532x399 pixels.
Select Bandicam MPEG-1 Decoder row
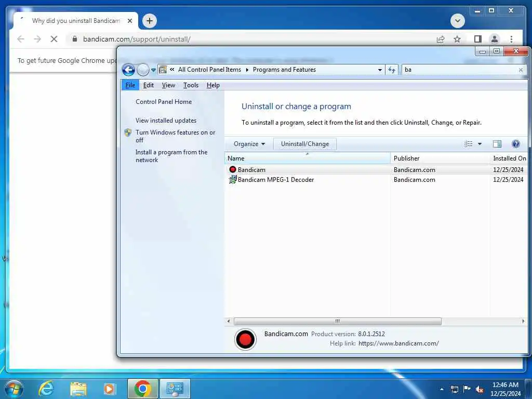tap(376, 180)
